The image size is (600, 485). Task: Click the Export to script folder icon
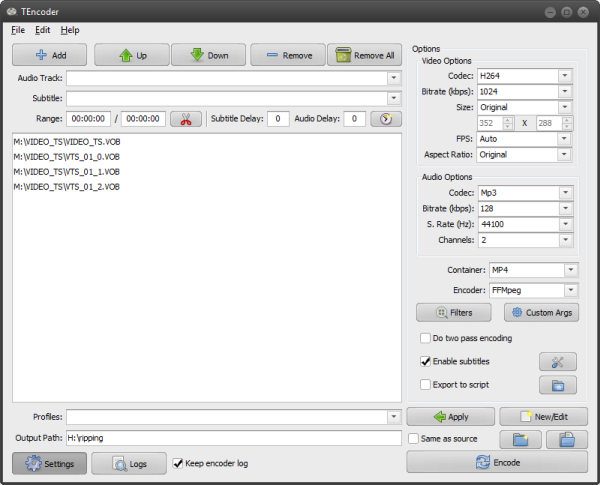[558, 385]
